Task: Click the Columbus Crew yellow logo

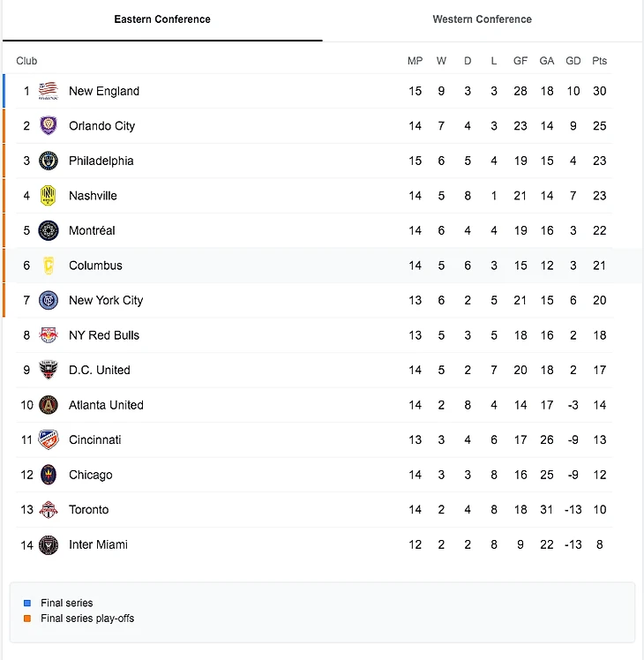Action: tap(49, 266)
